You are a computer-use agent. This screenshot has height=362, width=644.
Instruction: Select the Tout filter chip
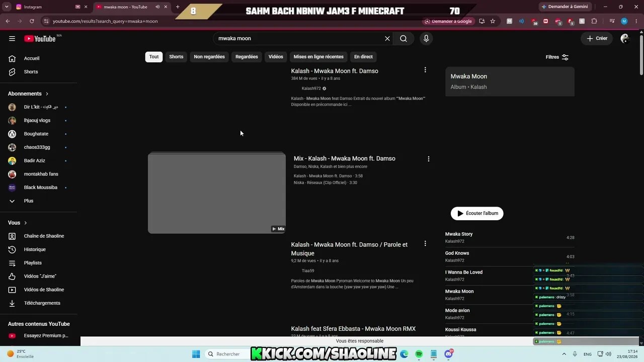pos(154,57)
